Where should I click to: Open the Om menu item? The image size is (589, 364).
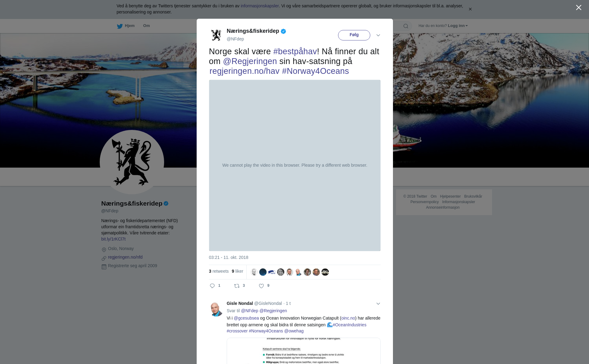pos(146,26)
